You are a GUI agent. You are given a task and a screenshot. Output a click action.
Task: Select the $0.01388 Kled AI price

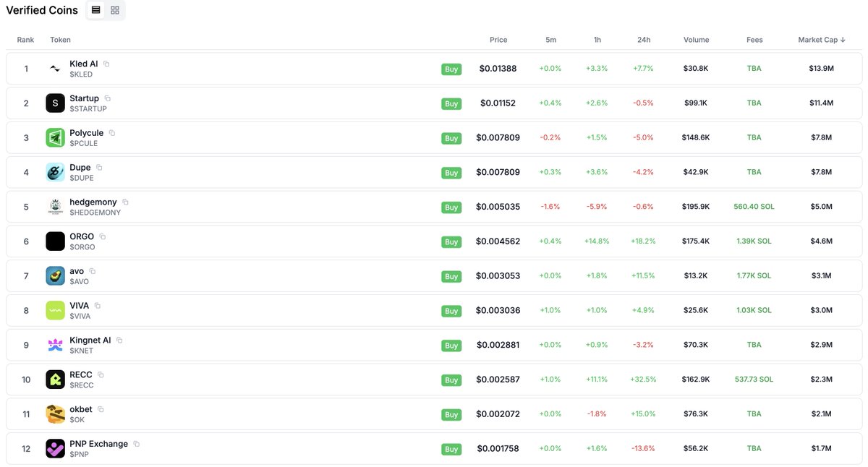(x=498, y=69)
